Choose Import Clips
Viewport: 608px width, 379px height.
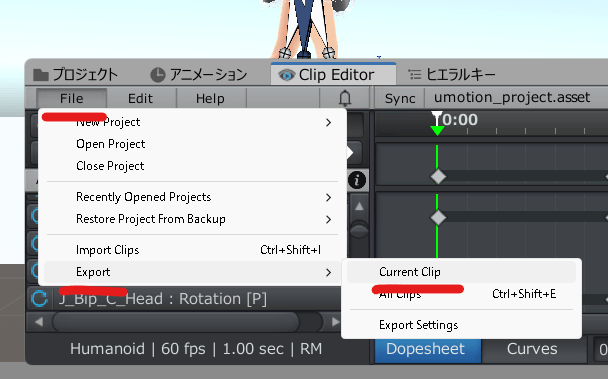(x=192, y=250)
